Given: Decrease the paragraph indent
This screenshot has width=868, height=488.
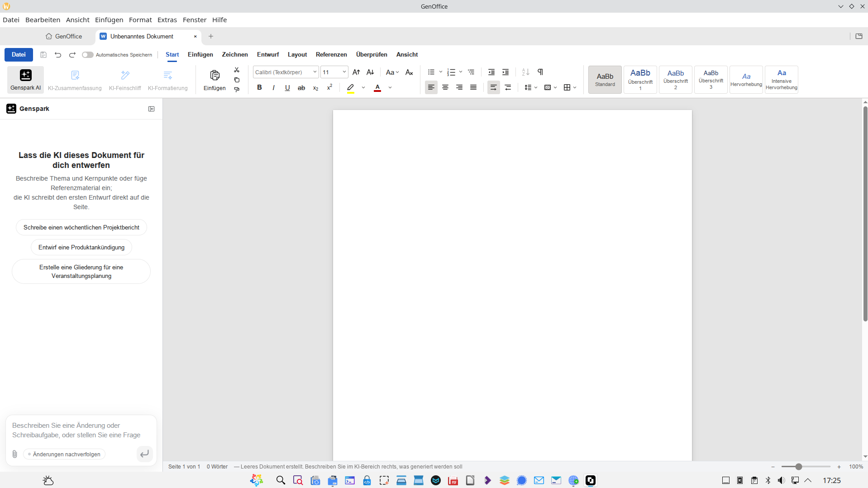Looking at the screenshot, I should click(491, 72).
